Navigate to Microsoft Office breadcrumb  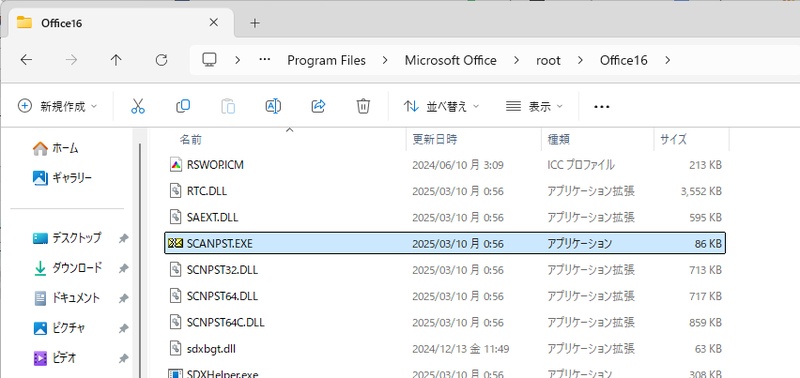[x=451, y=60]
